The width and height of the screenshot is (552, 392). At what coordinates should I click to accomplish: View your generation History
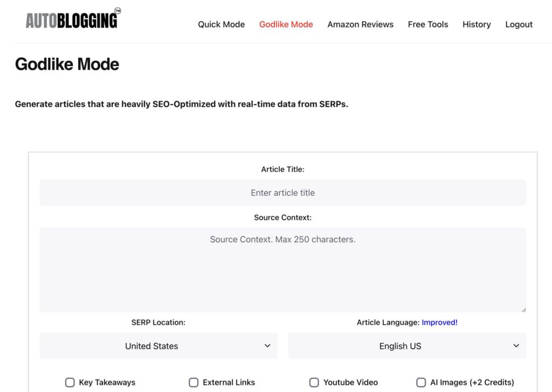[476, 24]
